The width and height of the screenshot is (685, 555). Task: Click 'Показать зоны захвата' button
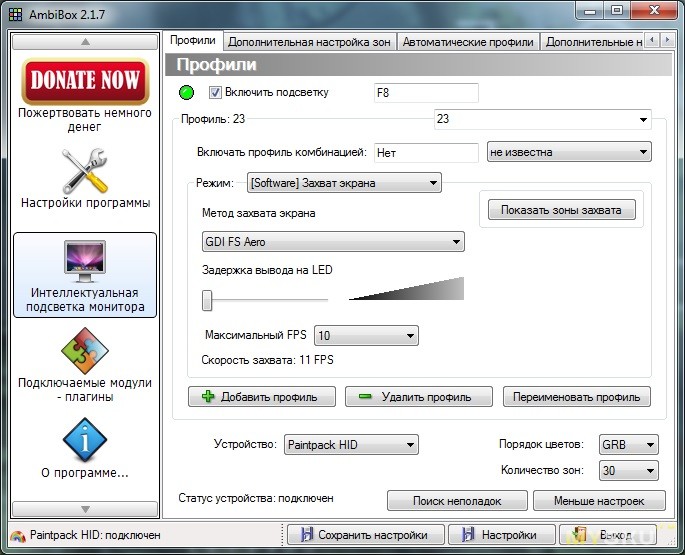(561, 210)
